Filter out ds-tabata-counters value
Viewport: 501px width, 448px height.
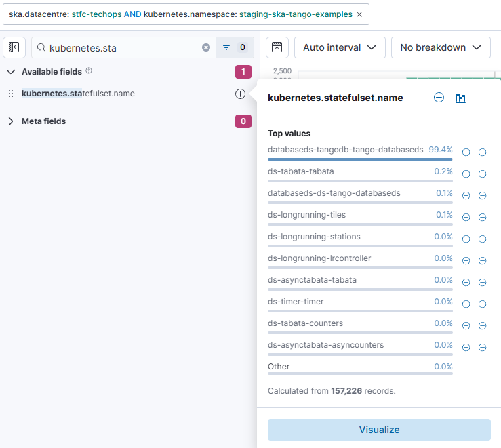[x=482, y=326]
